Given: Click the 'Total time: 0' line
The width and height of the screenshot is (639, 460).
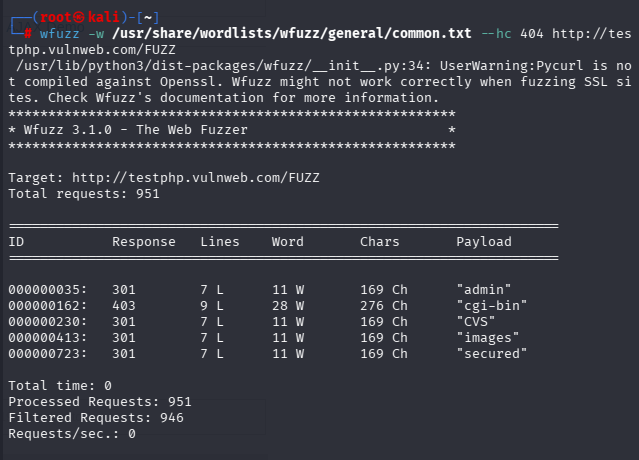Looking at the screenshot, I should click(x=60, y=386).
